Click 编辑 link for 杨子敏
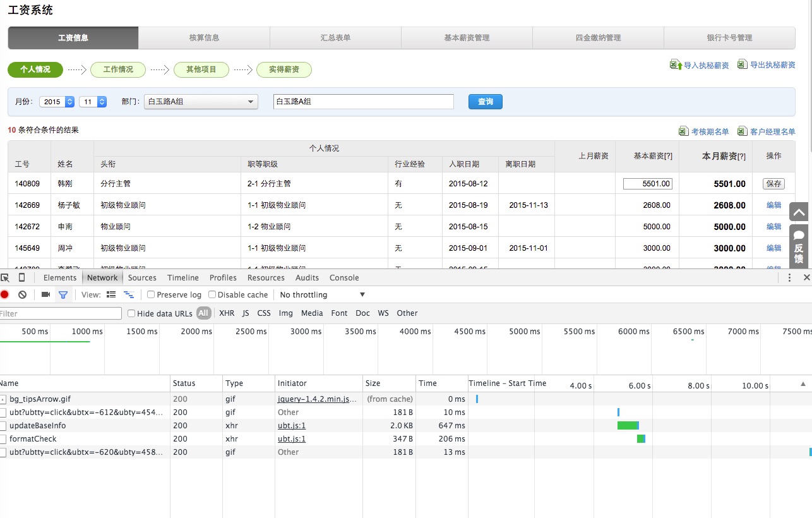812x518 pixels. (773, 205)
